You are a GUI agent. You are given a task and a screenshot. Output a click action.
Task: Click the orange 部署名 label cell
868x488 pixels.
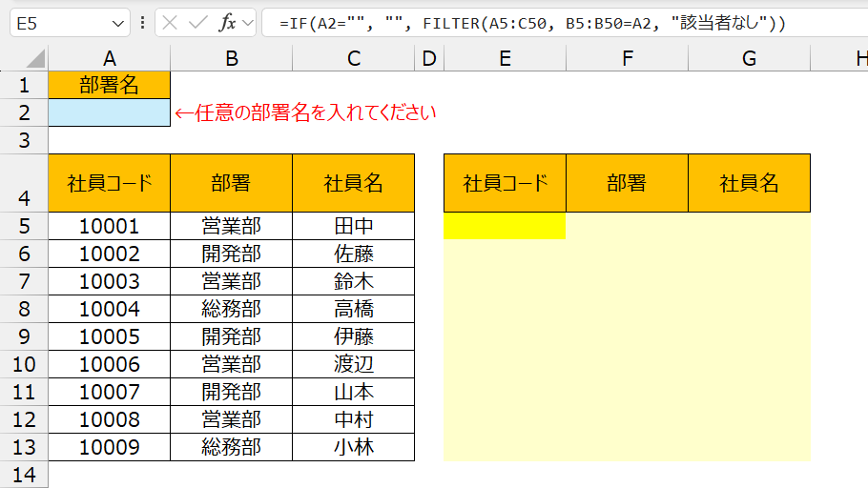coord(109,85)
